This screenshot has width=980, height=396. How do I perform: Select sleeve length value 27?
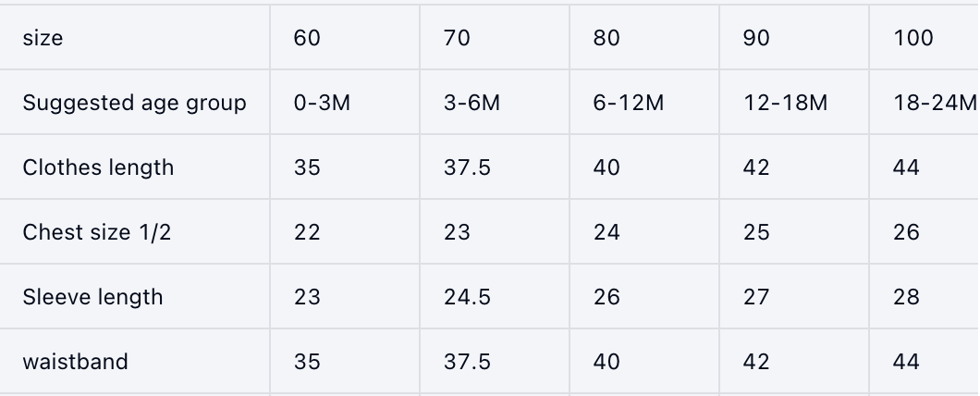coord(756,297)
